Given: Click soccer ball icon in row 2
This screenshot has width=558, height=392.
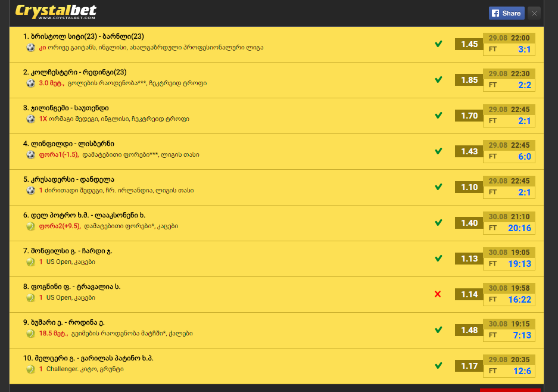Looking at the screenshot, I should pos(30,83).
